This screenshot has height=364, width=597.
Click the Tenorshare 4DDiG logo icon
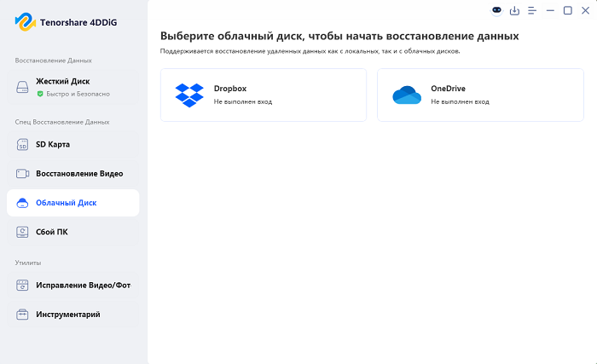(25, 21)
